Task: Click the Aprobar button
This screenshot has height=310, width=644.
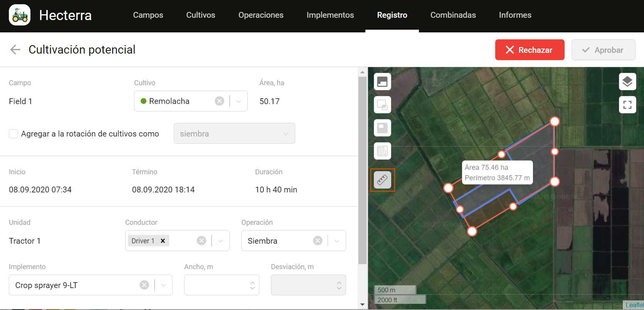Action: 603,50
